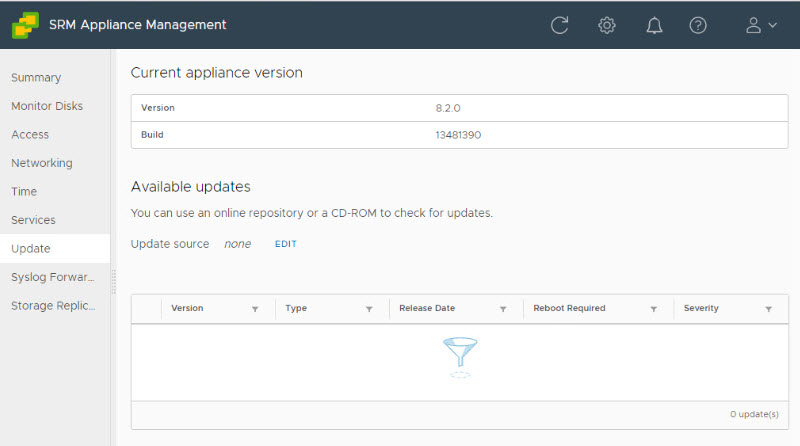Sort by the Version column header
This screenshot has width=800, height=446.
pyautogui.click(x=188, y=309)
